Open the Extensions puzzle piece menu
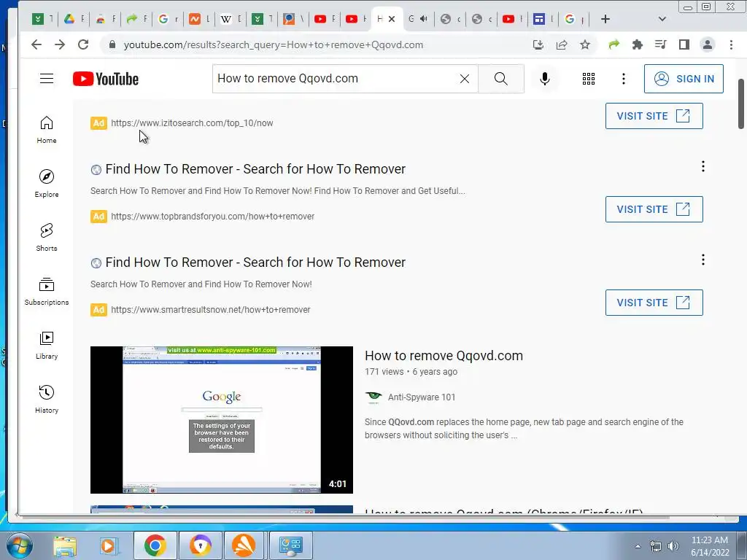 tap(637, 44)
